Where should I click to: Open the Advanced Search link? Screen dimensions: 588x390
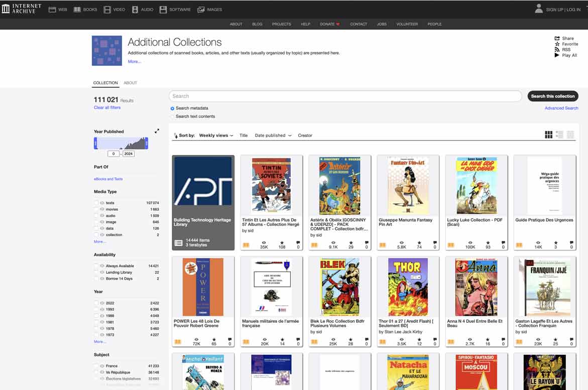(x=561, y=108)
